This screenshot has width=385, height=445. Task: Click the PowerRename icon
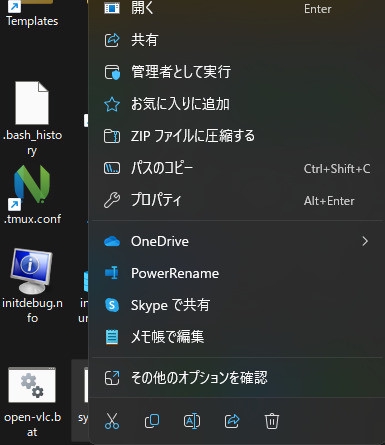(112, 273)
